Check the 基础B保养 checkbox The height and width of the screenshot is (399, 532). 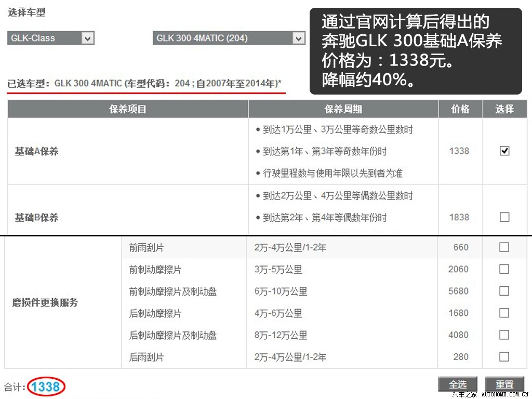coord(504,217)
